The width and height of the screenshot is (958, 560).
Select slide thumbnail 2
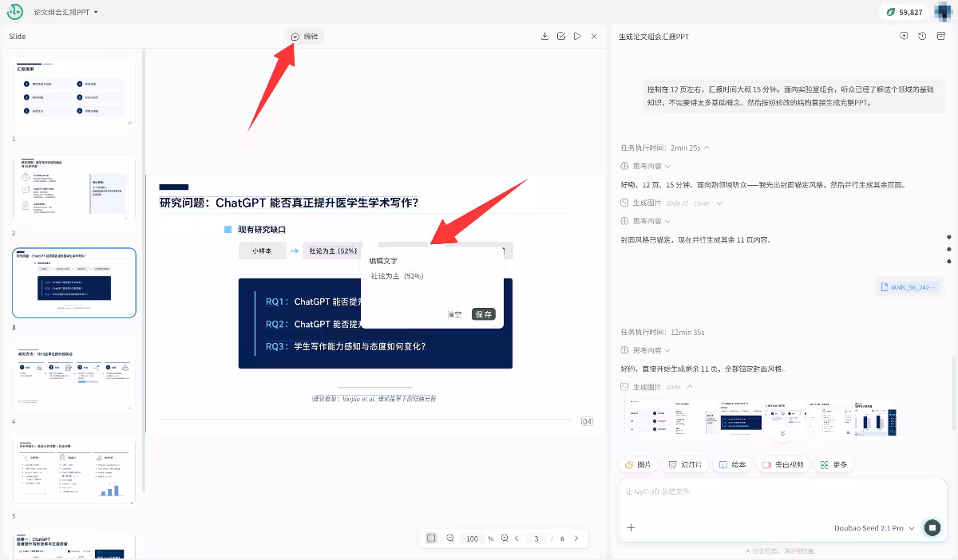[73, 188]
